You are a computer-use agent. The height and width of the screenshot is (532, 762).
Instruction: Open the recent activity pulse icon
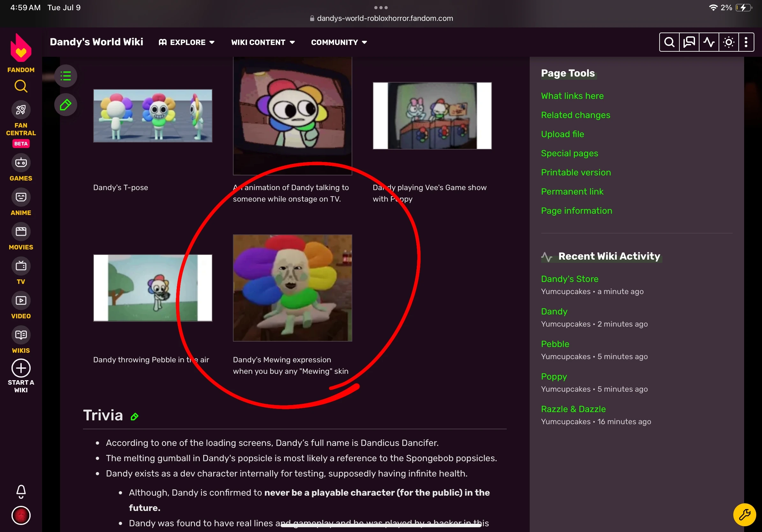tap(709, 42)
